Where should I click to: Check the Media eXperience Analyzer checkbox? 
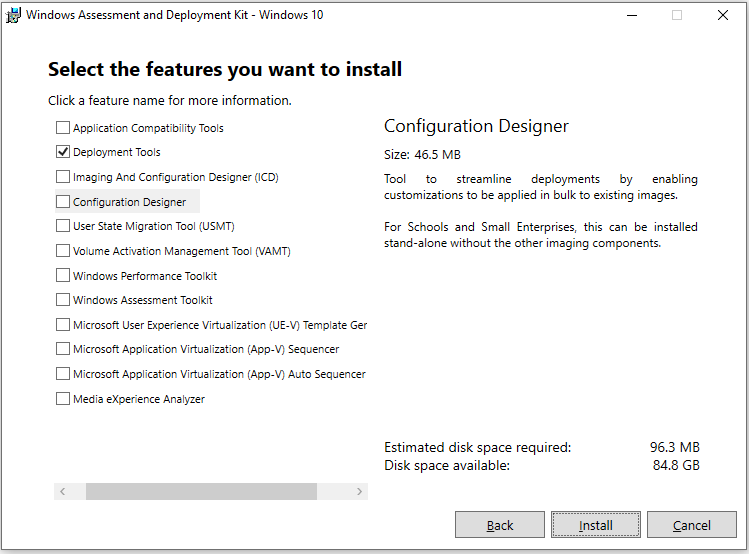(x=63, y=399)
